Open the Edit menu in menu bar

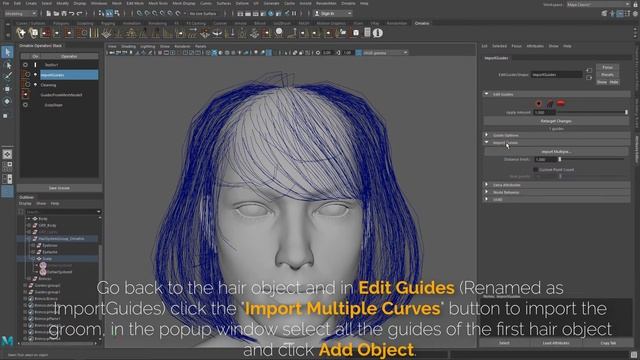pyautogui.click(x=18, y=3)
